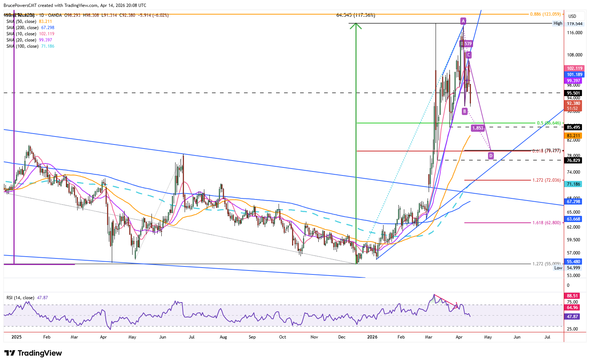Click the RSI (14, close) indicator label
This screenshot has width=590, height=364.
27,298
